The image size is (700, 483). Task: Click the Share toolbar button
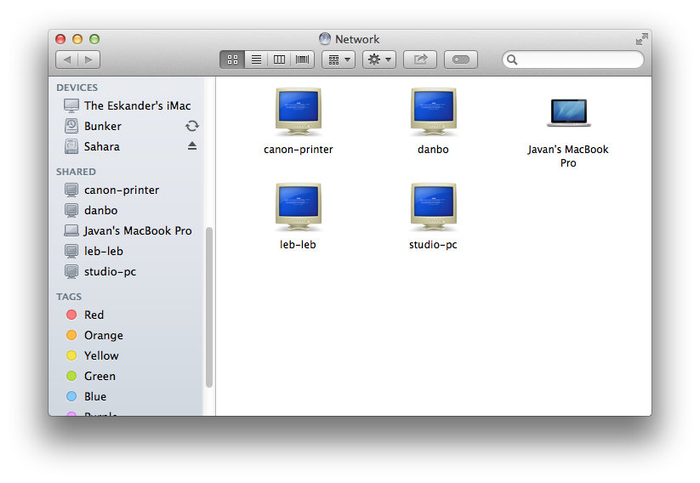(x=420, y=59)
